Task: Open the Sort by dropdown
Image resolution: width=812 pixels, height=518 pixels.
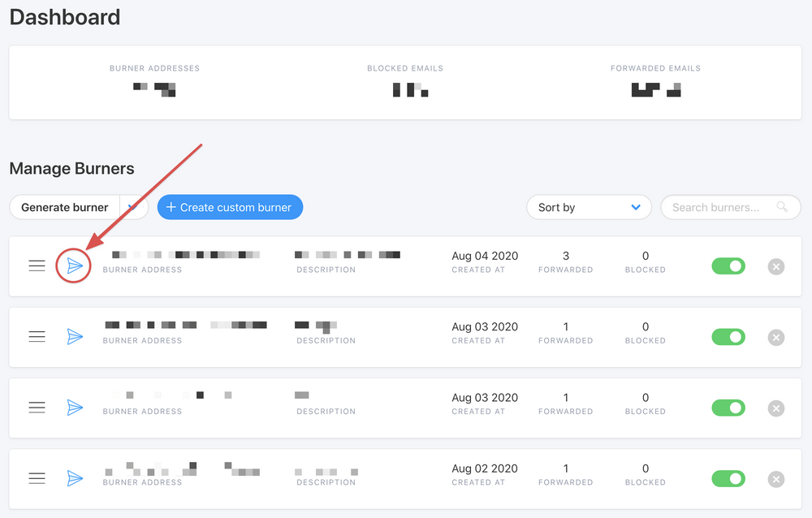Action: click(589, 207)
